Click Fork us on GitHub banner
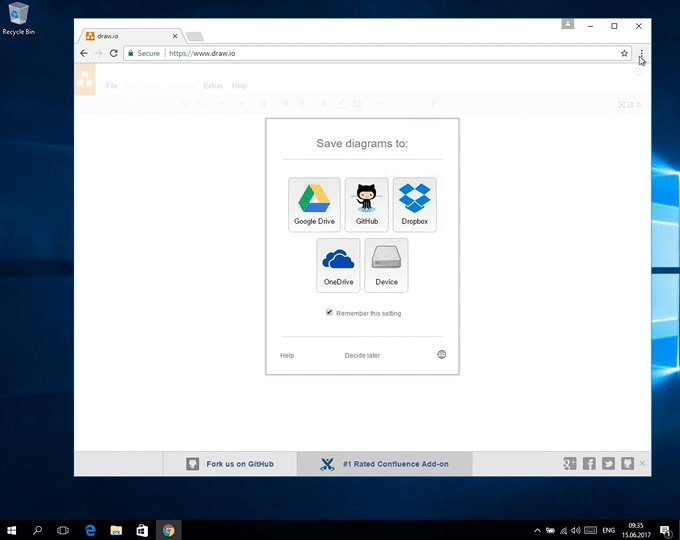 pos(230,464)
